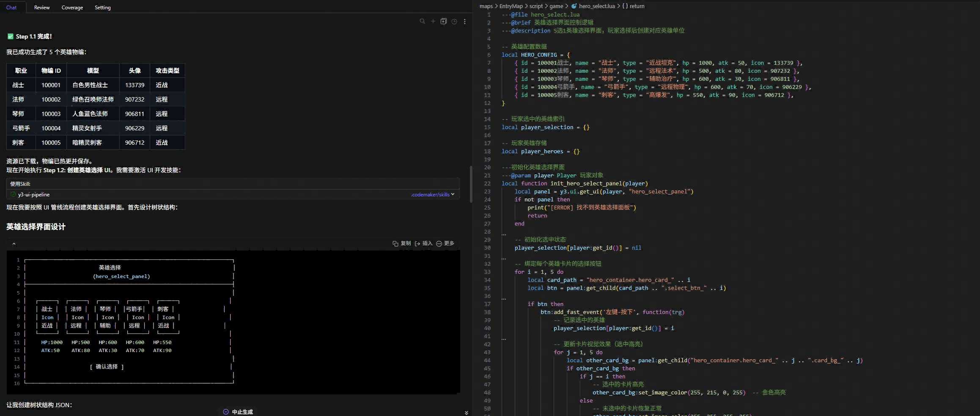This screenshot has height=416, width=980.
Task: Click the double-chevron scroll-to-bottom icon
Action: 466,413
